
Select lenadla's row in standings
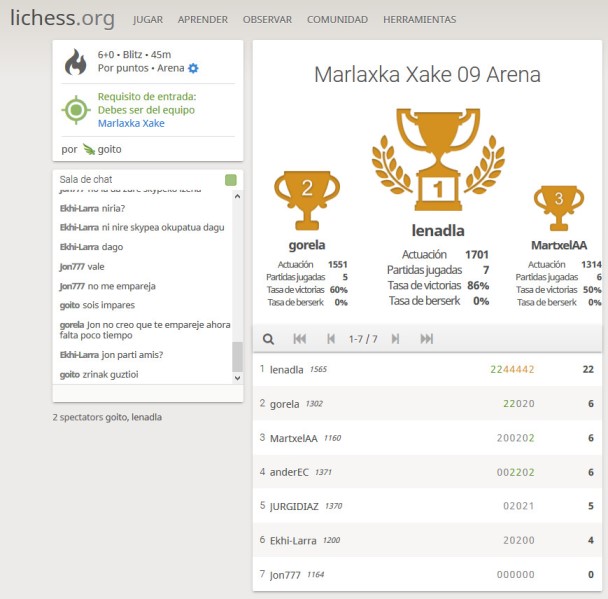tap(430, 369)
